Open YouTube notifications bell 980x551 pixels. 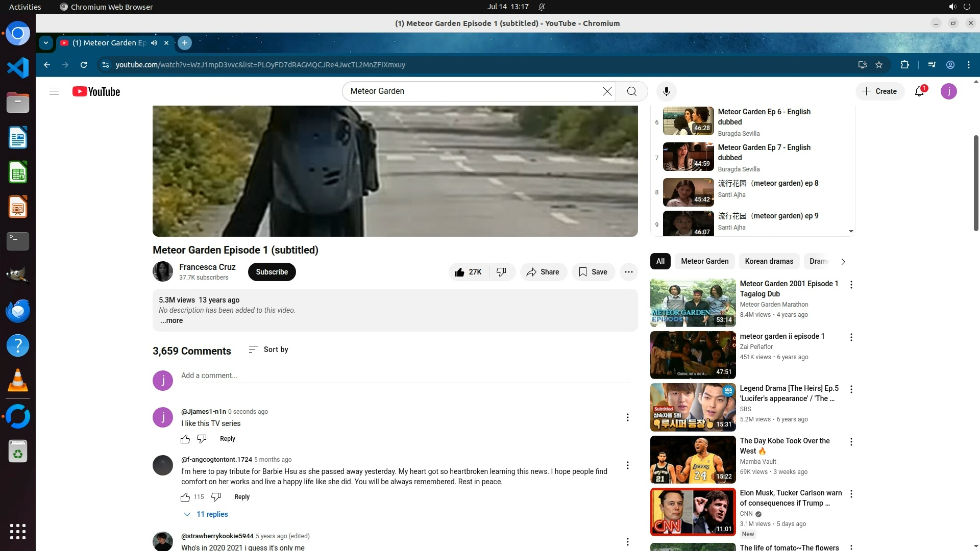[x=919, y=91]
